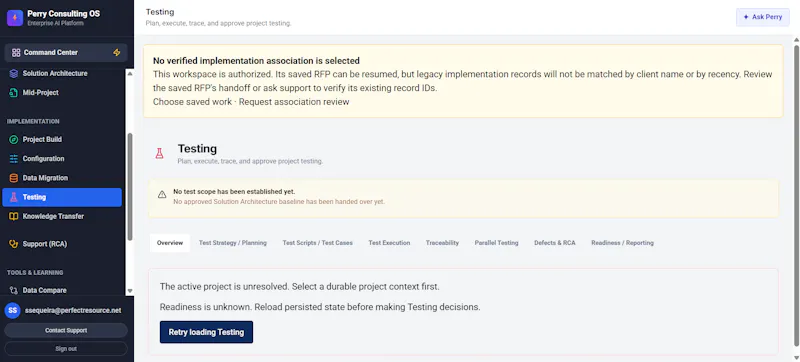Click the sidebar scrollbar thumb

click(x=130, y=187)
